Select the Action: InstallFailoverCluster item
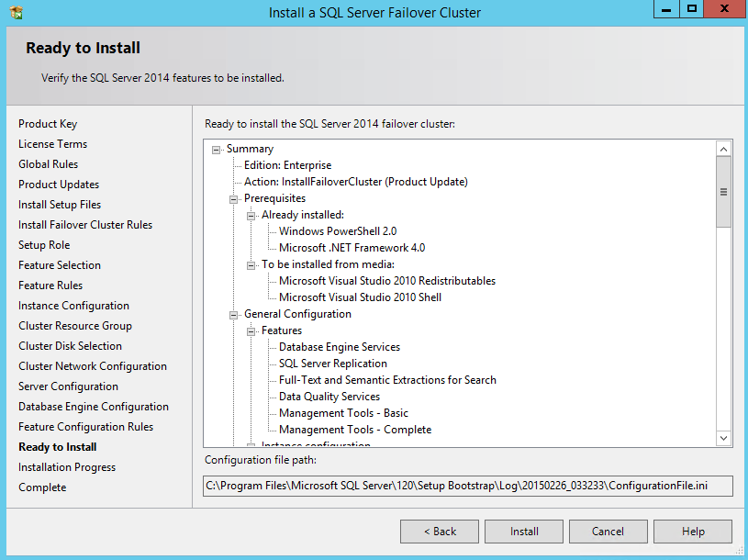Image resolution: width=748 pixels, height=560 pixels. [x=356, y=182]
